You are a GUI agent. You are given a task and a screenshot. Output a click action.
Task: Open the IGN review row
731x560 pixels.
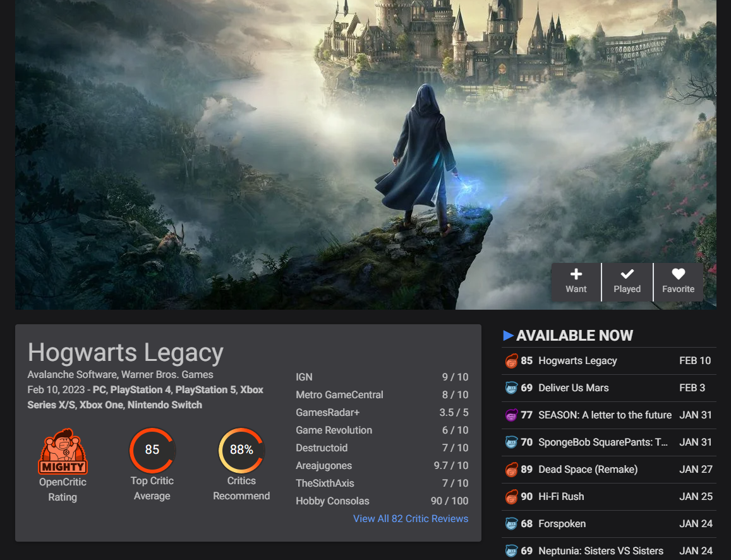point(382,377)
